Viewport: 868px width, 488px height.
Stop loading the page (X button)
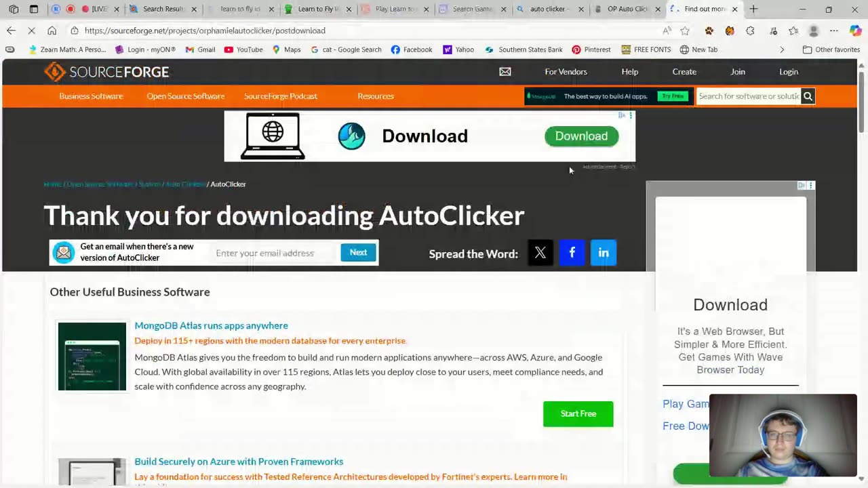(31, 30)
